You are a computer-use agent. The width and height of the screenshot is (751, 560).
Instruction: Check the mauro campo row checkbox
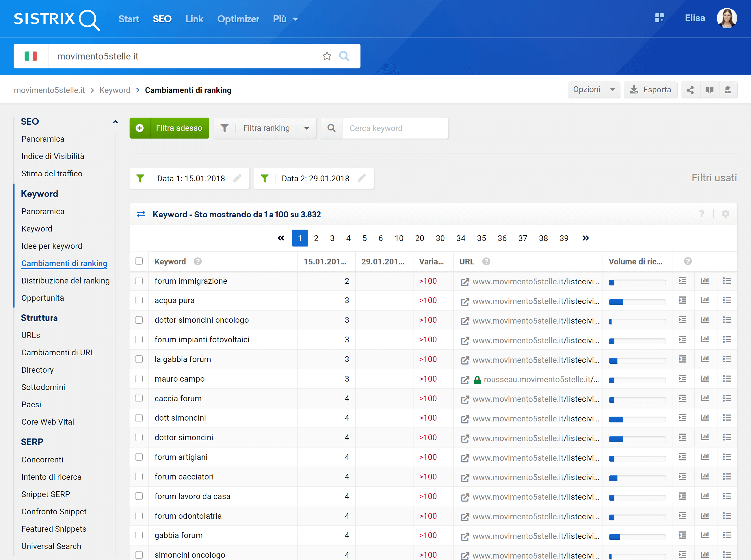[139, 379]
